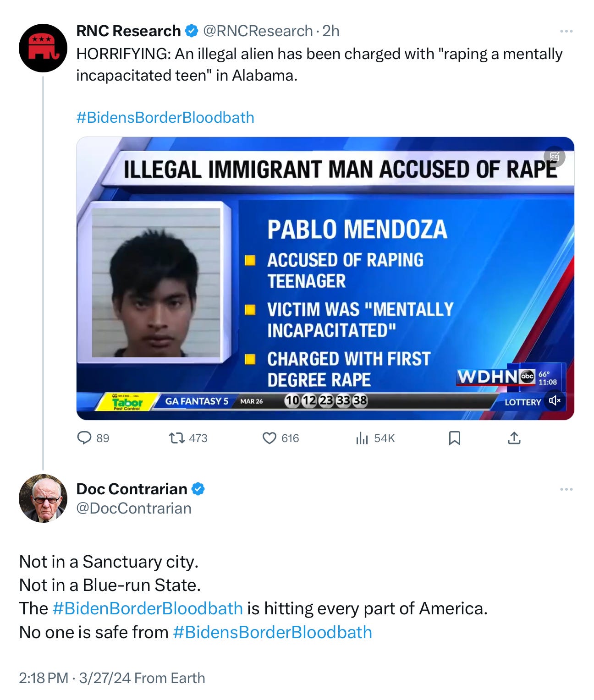The image size is (594, 700).
Task: Open more options on Doc Contrarian tweet
Action: tap(566, 489)
